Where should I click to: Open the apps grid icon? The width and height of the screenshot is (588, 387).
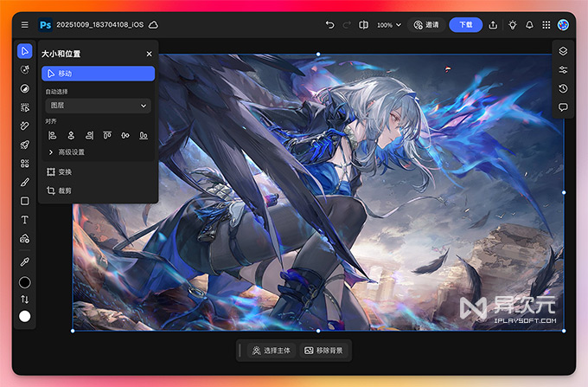coord(546,25)
